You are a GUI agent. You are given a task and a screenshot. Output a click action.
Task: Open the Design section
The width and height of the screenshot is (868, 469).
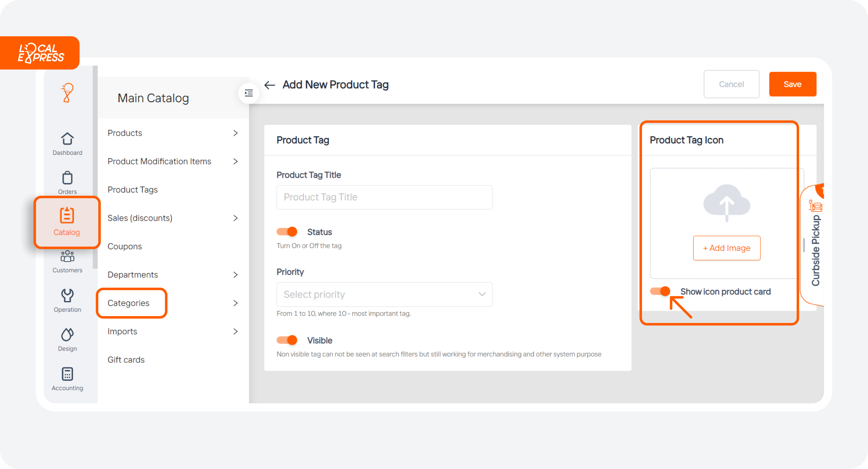coord(67,339)
